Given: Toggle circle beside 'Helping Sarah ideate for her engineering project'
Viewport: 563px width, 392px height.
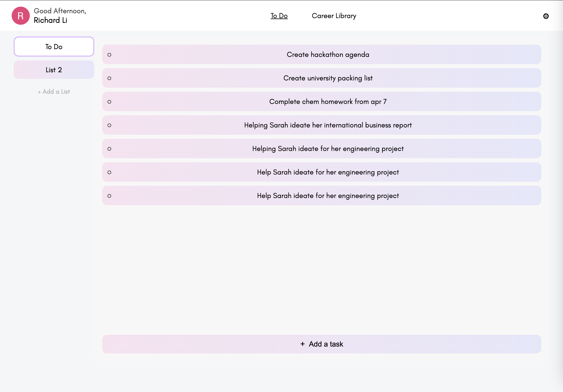Looking at the screenshot, I should pos(109,149).
